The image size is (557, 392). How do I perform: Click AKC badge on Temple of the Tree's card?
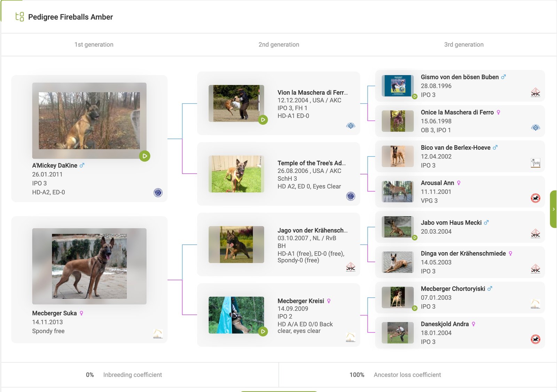click(351, 196)
